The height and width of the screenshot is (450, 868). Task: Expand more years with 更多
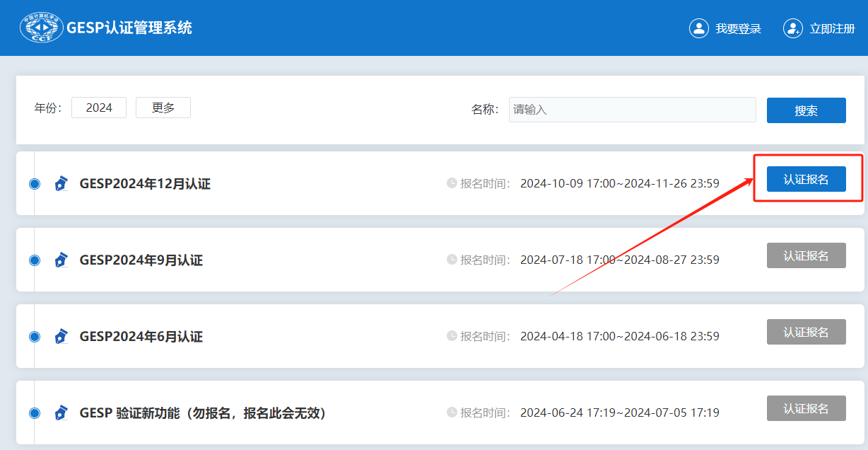click(163, 108)
